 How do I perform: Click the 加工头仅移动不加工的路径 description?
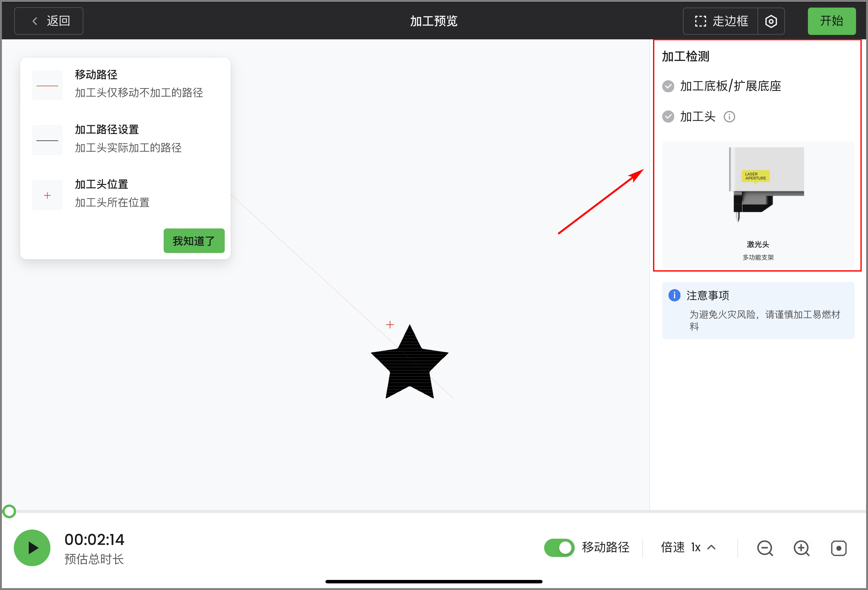(x=139, y=93)
